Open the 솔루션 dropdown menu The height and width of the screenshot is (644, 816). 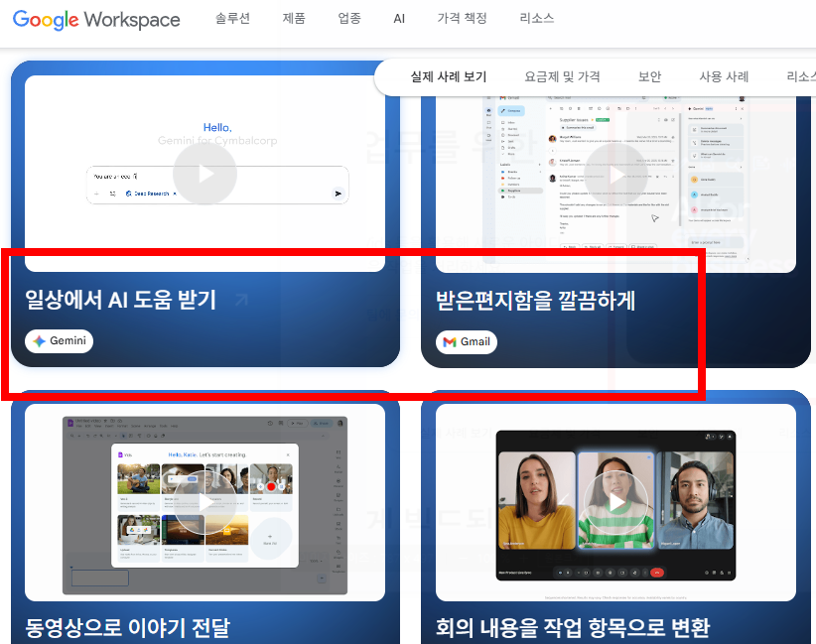click(x=231, y=18)
